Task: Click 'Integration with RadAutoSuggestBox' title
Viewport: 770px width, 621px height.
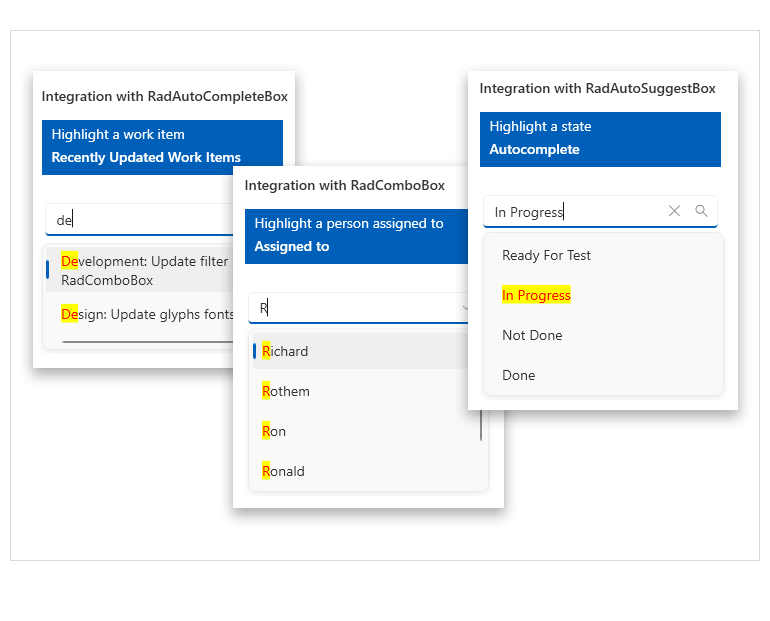Action: click(598, 88)
